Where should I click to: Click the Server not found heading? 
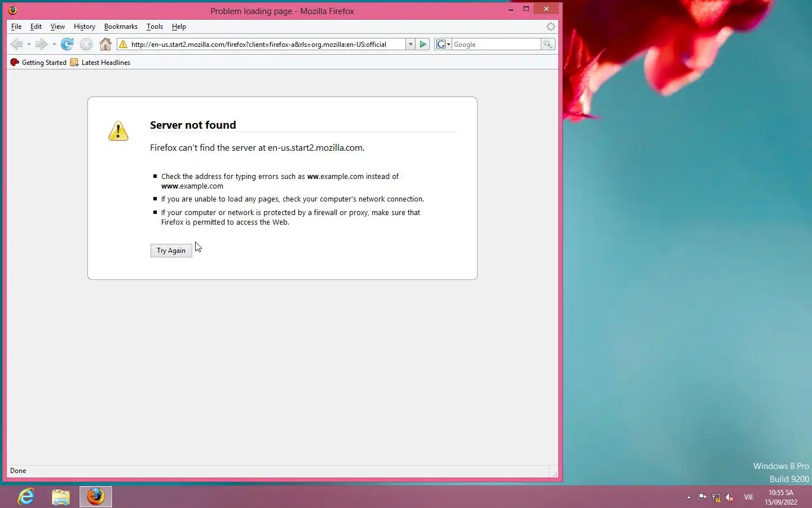(193, 125)
